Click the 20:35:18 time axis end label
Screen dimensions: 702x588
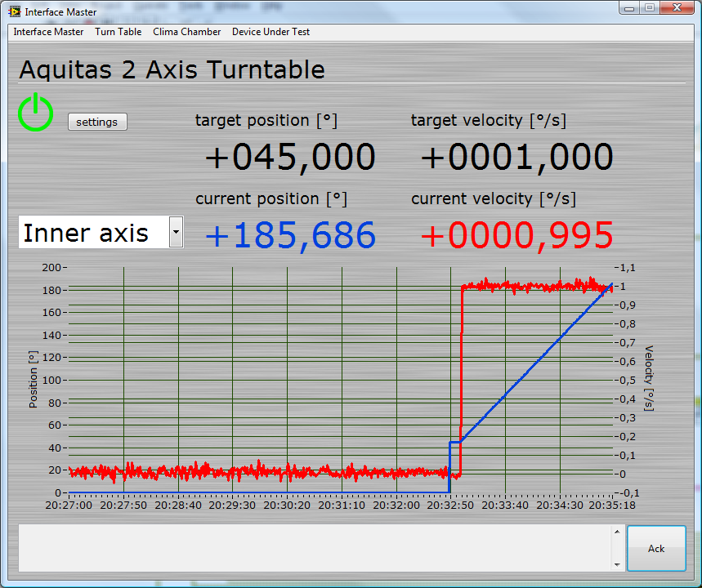[611, 506]
